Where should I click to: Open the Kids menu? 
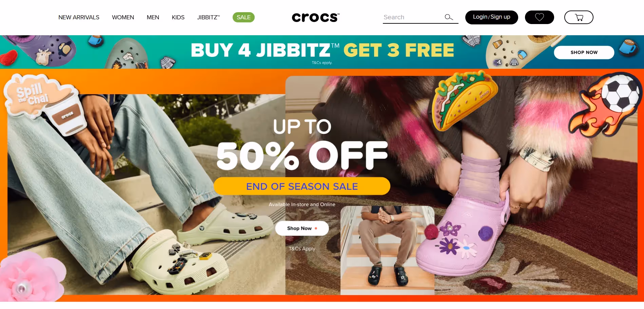point(178,17)
